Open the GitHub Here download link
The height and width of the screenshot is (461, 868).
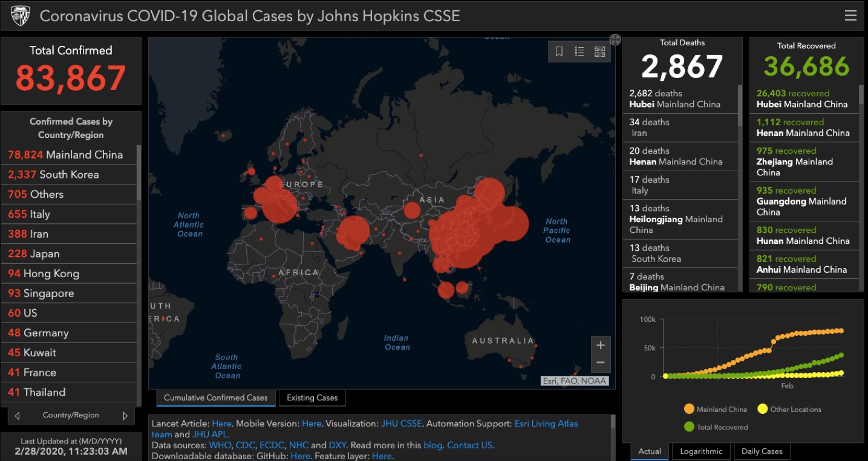point(300,456)
